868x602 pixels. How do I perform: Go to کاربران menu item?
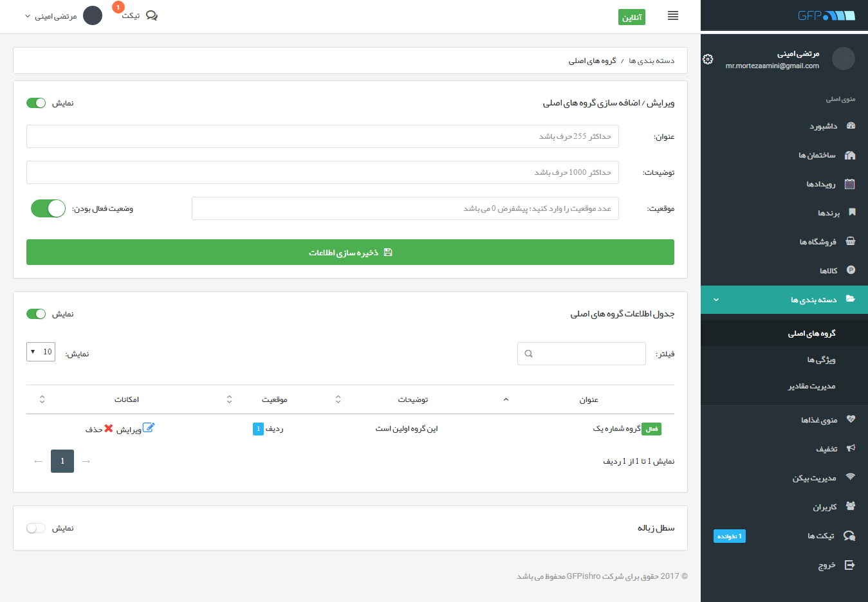[x=784, y=507]
